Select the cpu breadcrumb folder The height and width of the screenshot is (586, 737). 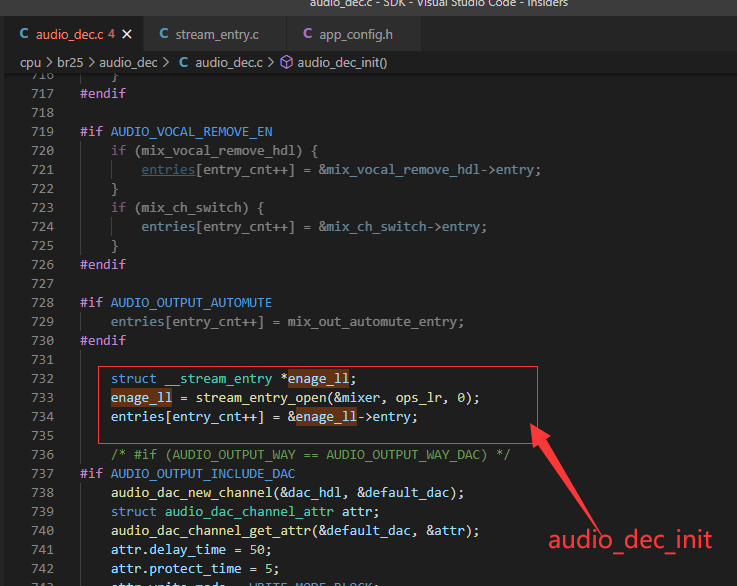(31, 63)
